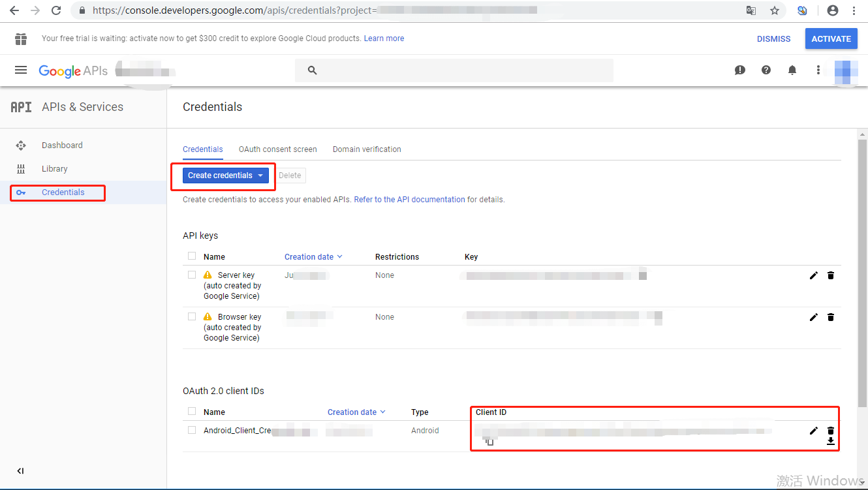Select all API keys header checkbox

192,256
